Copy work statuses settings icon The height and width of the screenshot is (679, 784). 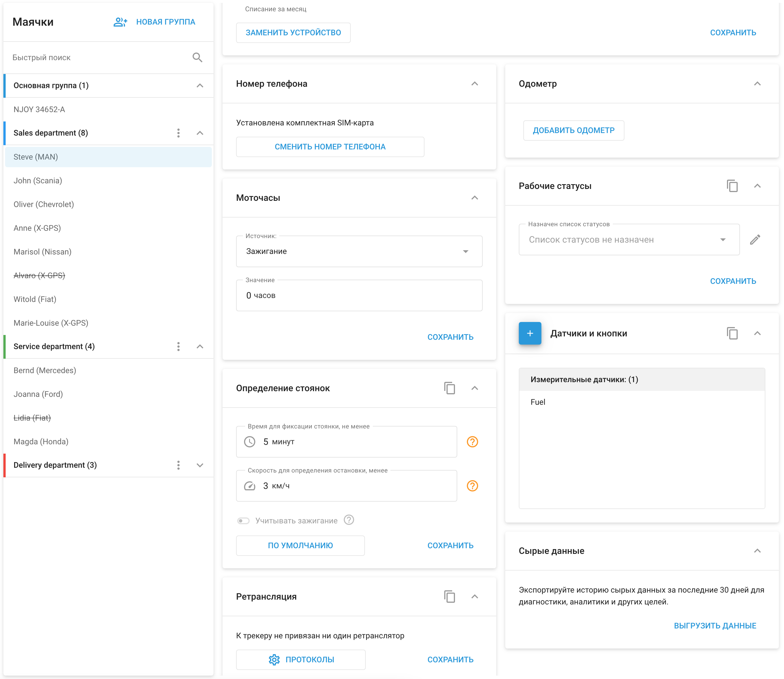[732, 186]
